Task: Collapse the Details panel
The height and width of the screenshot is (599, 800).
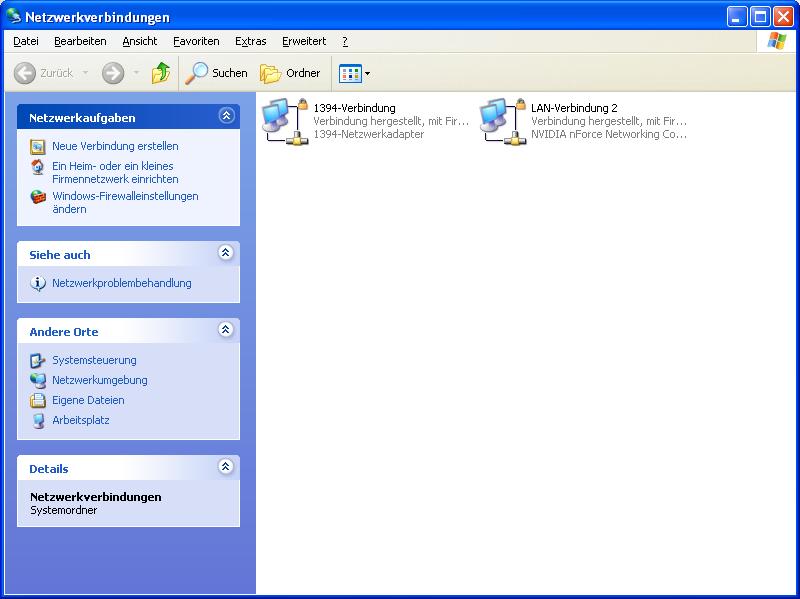Action: pyautogui.click(x=226, y=467)
